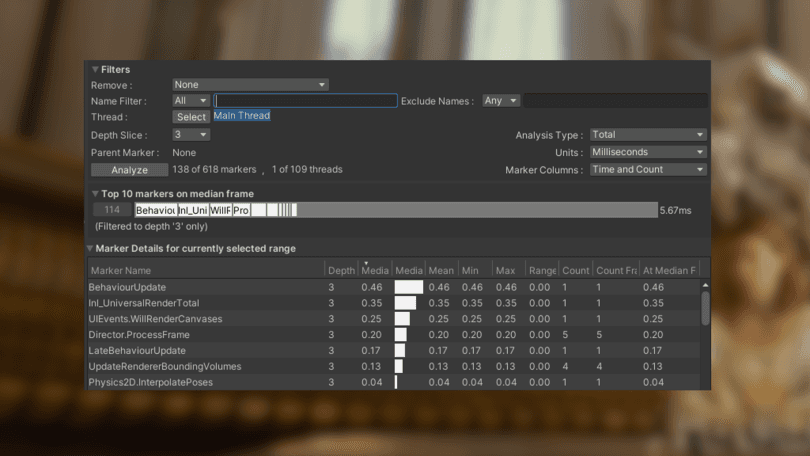
Task: Select the Pro segment in marker bar
Action: point(241,210)
